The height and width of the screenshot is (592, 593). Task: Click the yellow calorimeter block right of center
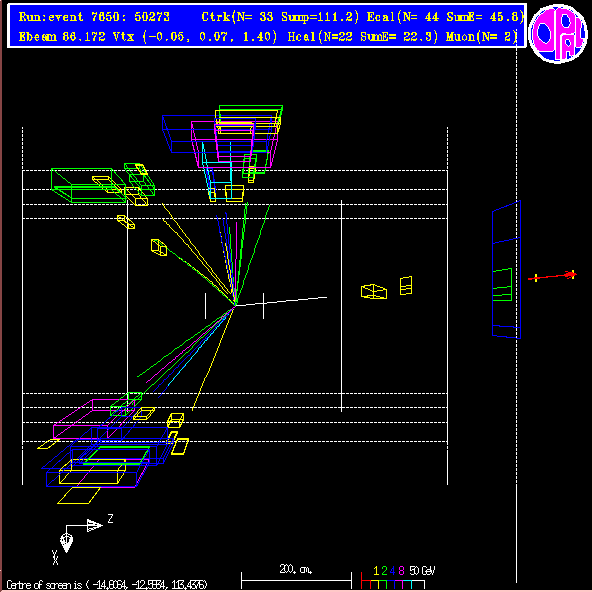pyautogui.click(x=374, y=292)
